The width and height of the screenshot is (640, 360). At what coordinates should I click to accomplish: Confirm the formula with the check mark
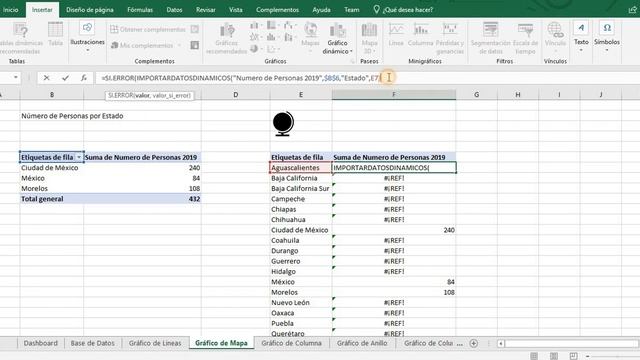(x=65, y=78)
